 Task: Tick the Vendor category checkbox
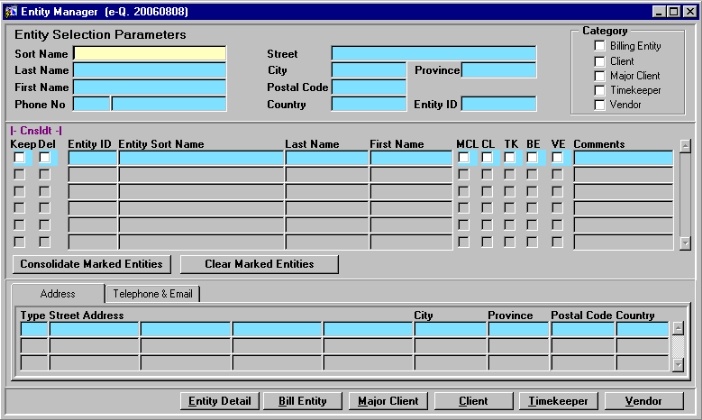[x=599, y=104]
